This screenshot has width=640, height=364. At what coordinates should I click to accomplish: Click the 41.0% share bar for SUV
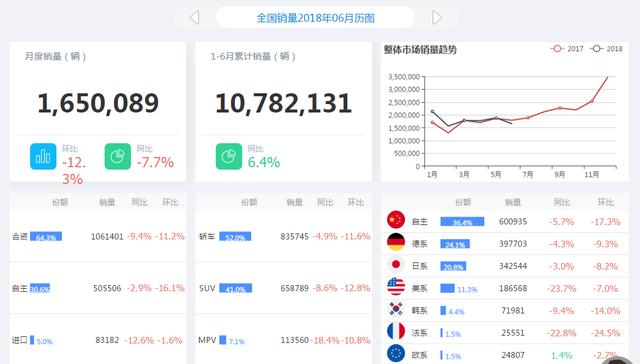(236, 289)
